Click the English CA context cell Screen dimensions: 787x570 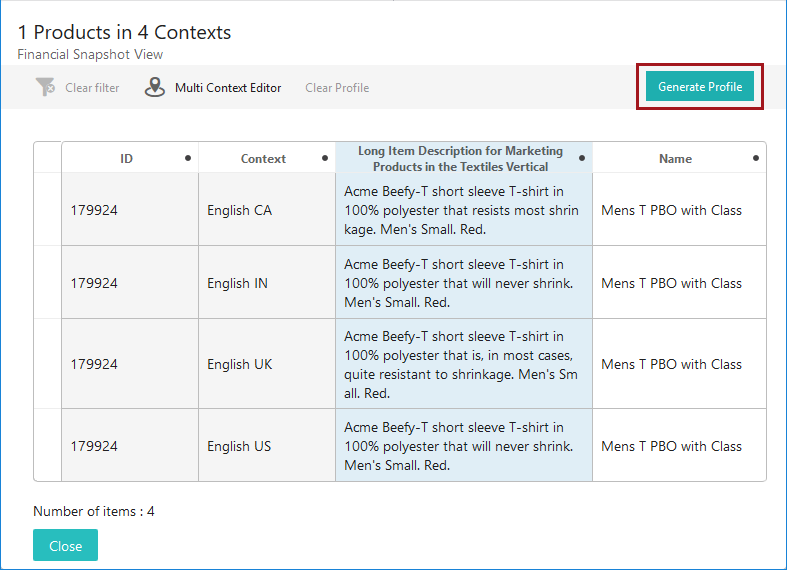point(239,210)
